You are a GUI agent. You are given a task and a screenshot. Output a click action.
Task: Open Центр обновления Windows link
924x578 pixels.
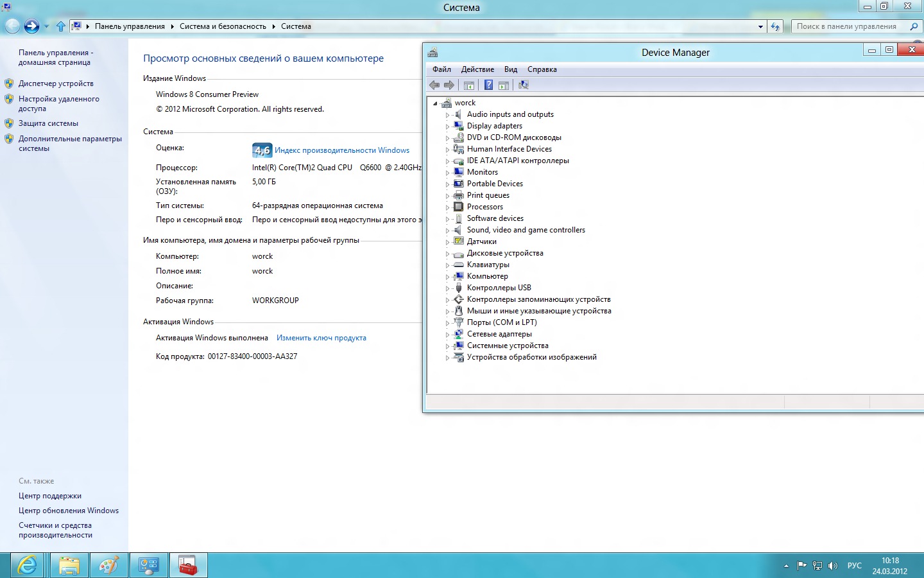tap(69, 511)
